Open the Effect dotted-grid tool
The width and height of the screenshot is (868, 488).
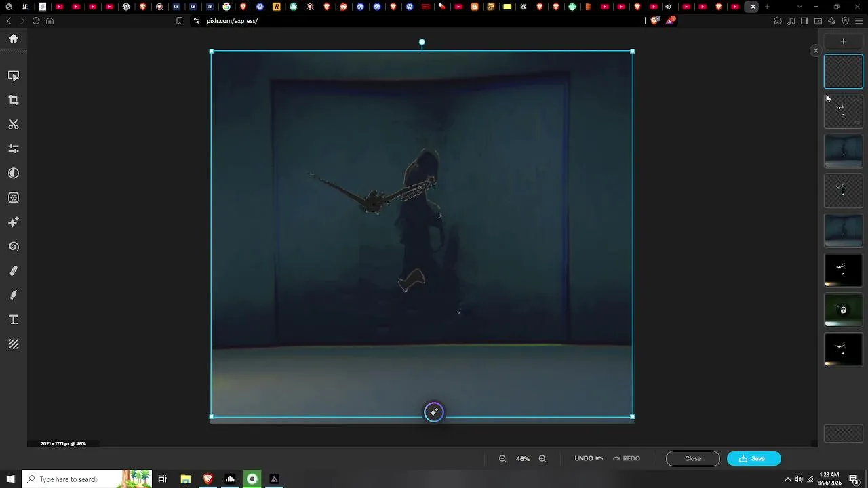click(14, 198)
